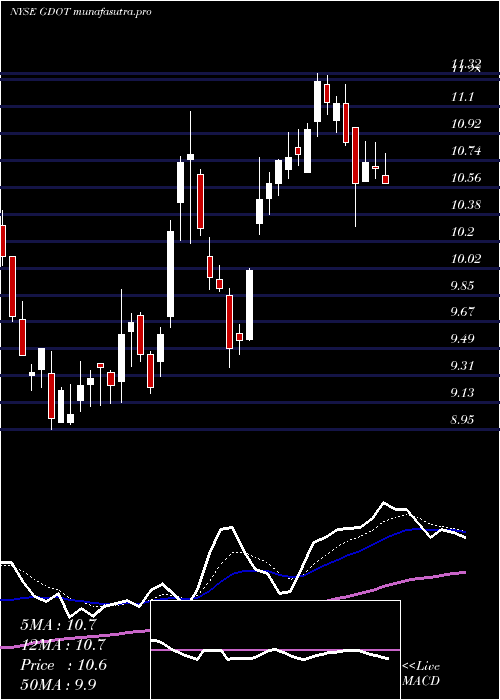Click the 50MA : 9.9 readout

pos(58,684)
